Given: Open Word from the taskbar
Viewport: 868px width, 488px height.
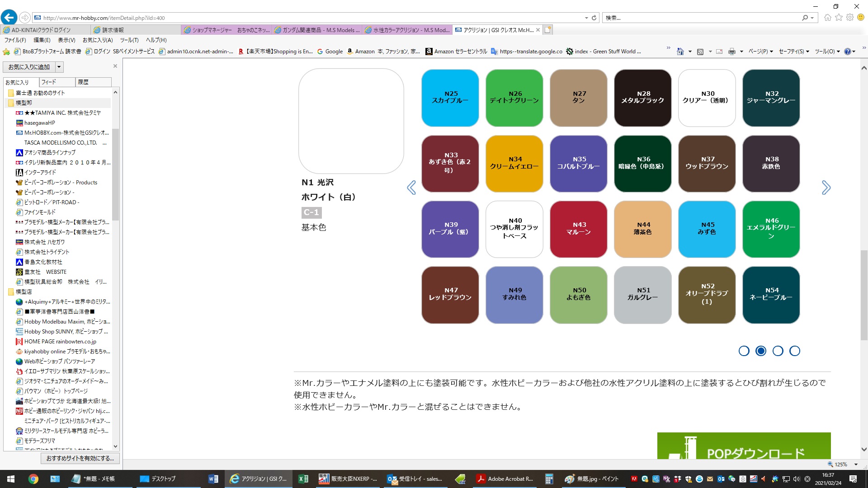Looking at the screenshot, I should [x=213, y=479].
